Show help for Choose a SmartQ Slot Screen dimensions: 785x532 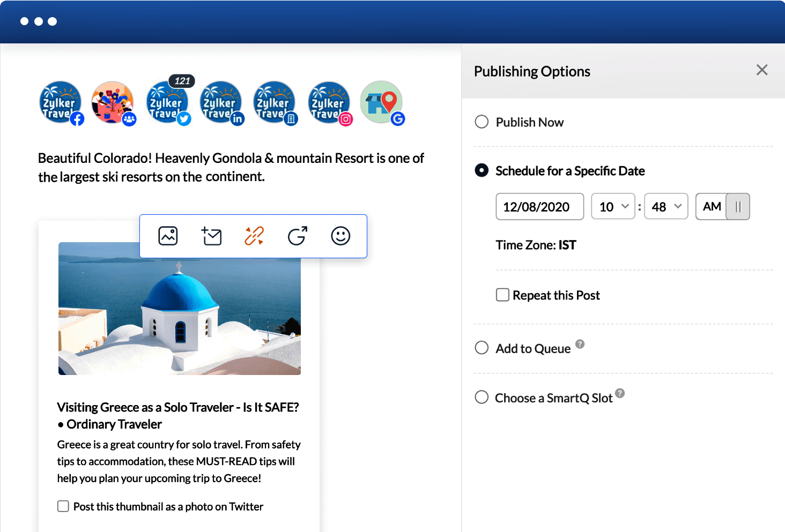coord(620,393)
